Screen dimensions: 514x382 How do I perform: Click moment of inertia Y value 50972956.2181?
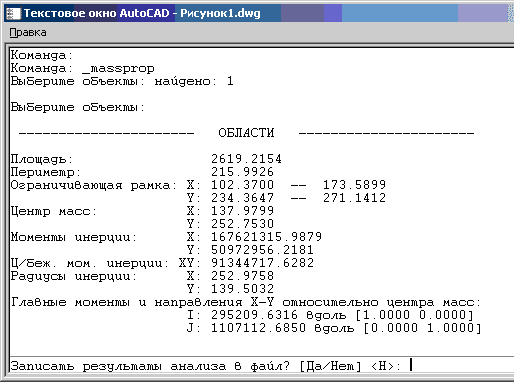262,250
